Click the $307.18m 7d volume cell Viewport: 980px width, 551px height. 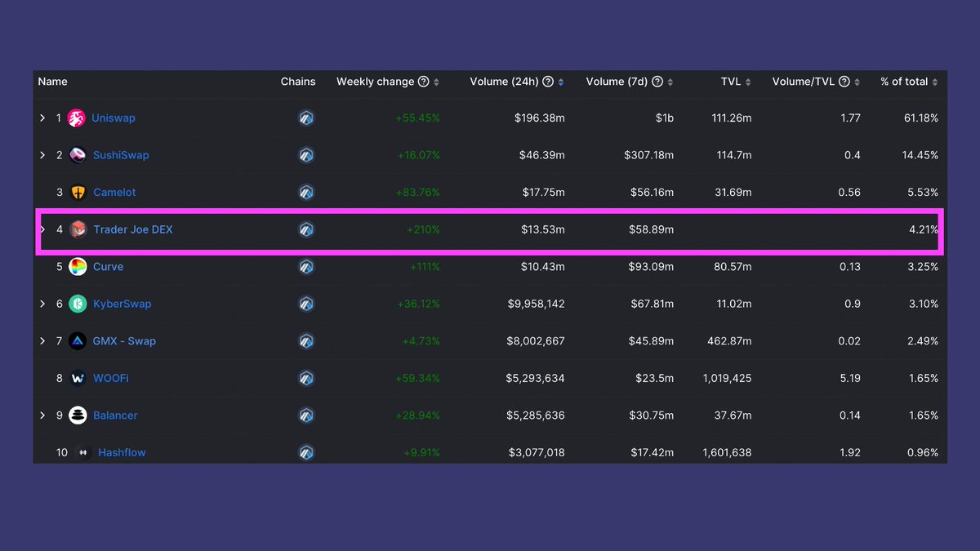click(648, 155)
